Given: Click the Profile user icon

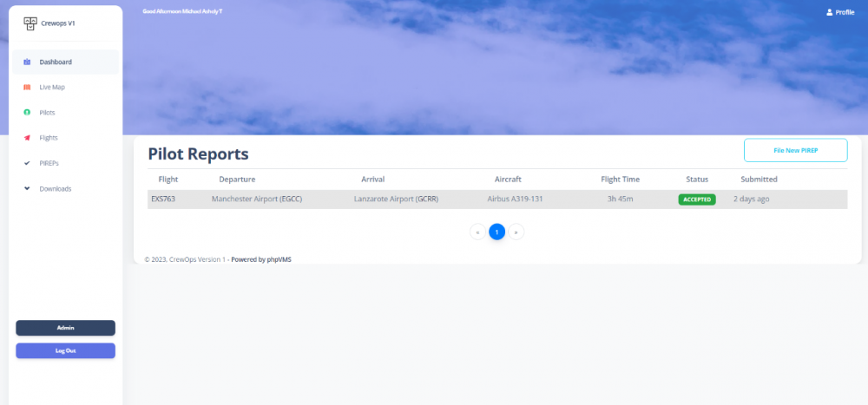Looking at the screenshot, I should pyautogui.click(x=829, y=12).
